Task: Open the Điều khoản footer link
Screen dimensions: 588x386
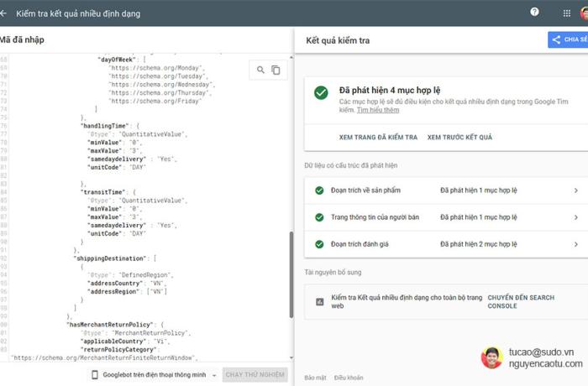Action: pos(348,378)
